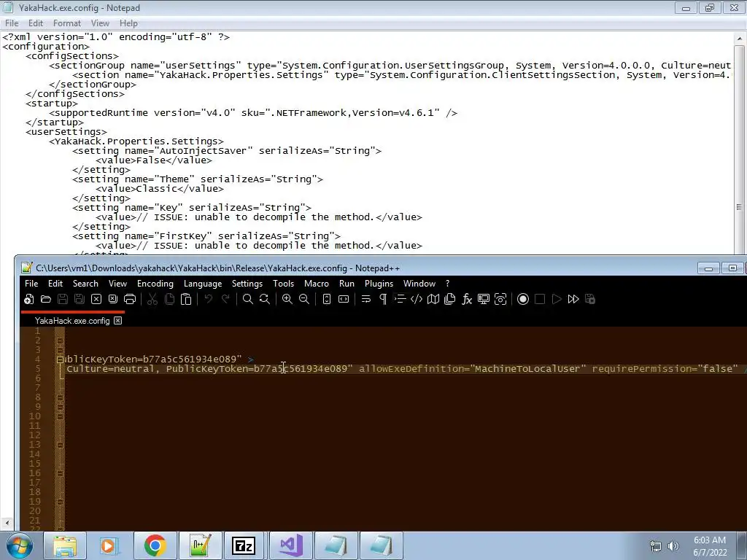Click the Open file toolbar icon
The height and width of the screenshot is (560, 747).
point(46,299)
